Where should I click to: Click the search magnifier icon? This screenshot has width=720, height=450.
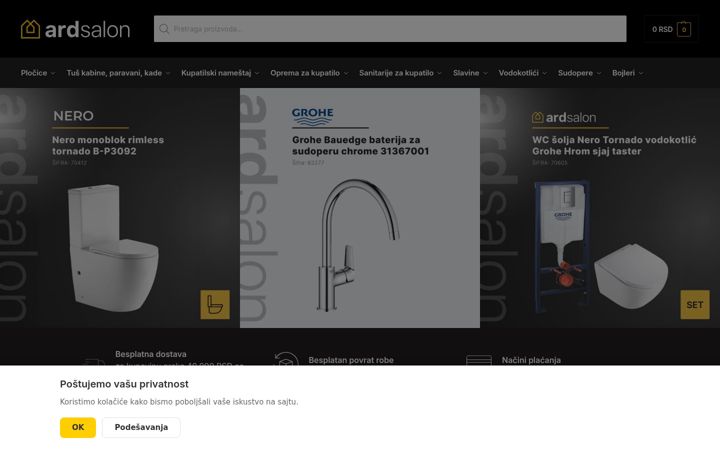coord(164,29)
